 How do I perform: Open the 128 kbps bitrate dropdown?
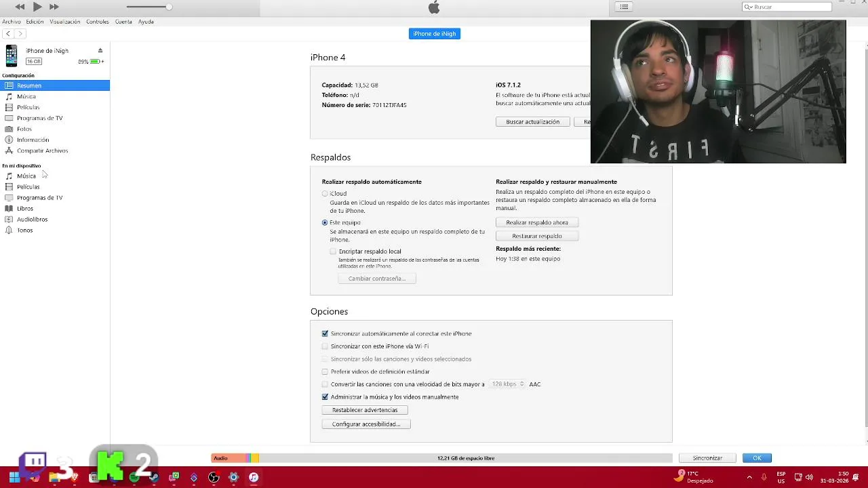pos(507,384)
